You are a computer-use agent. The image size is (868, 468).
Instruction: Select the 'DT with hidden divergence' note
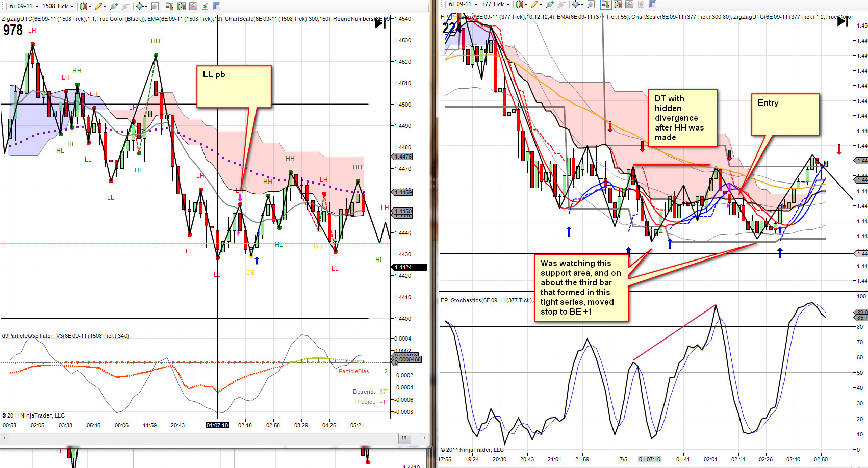683,118
